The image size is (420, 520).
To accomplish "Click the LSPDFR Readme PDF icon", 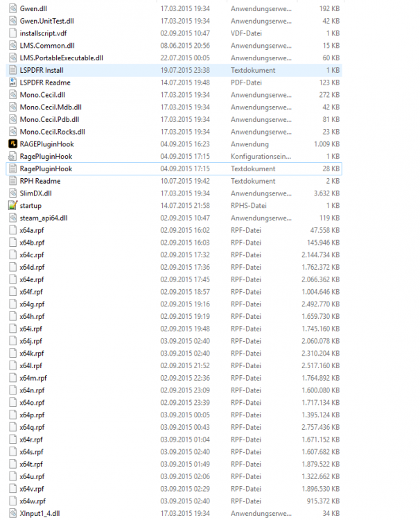I will click(x=12, y=83).
